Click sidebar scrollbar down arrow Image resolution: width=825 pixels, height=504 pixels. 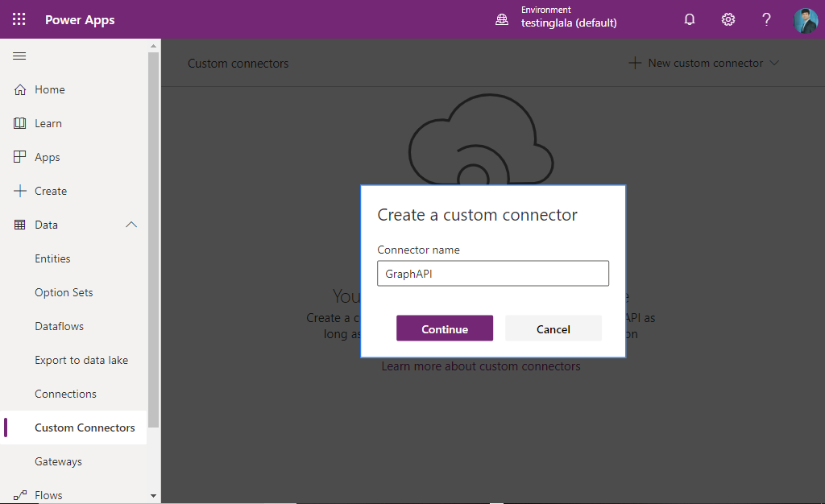[x=153, y=496]
